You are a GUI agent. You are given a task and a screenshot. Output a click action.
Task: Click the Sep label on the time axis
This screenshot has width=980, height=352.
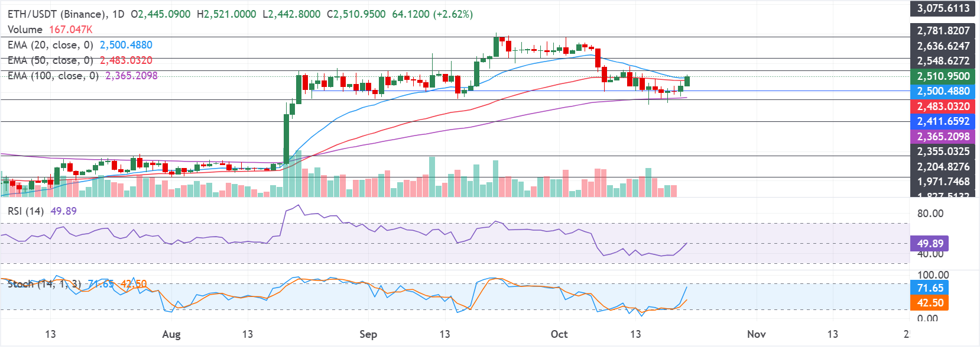(368, 334)
